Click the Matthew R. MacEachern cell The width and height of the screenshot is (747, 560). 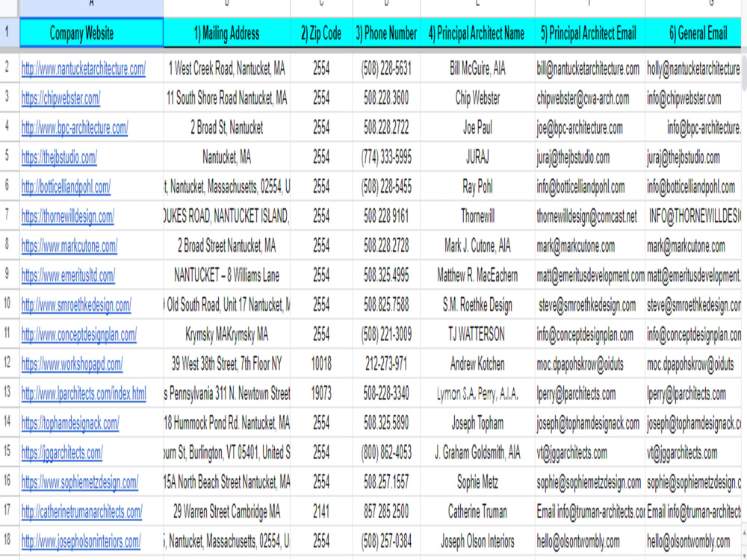(477, 276)
